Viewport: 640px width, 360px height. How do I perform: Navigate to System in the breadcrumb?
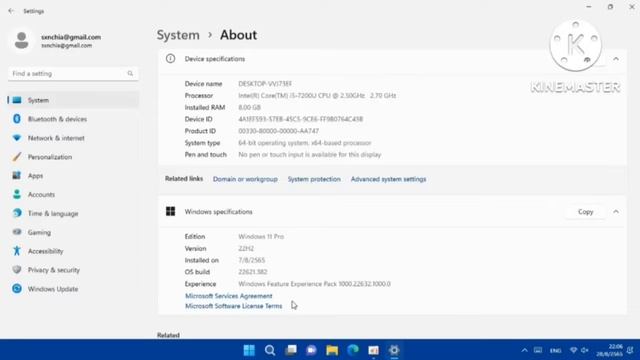click(x=178, y=35)
